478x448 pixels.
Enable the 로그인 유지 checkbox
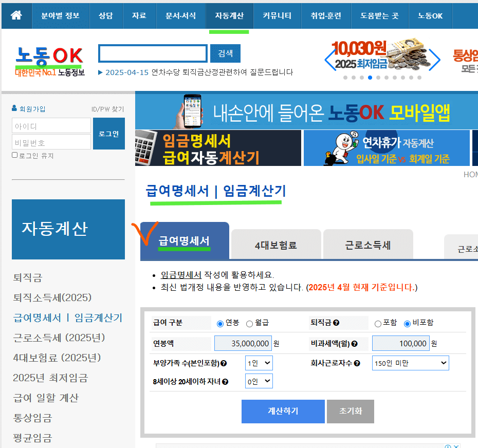14,156
